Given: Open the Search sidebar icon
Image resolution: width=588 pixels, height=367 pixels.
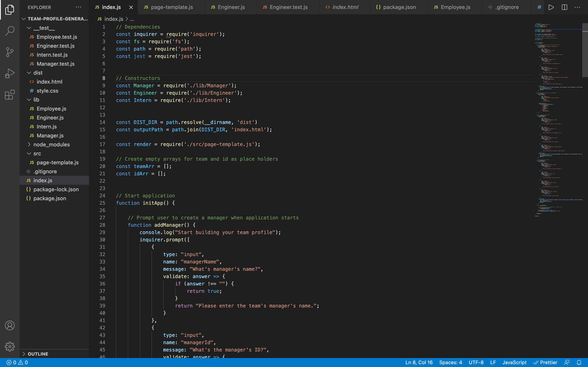Looking at the screenshot, I should (x=10, y=31).
